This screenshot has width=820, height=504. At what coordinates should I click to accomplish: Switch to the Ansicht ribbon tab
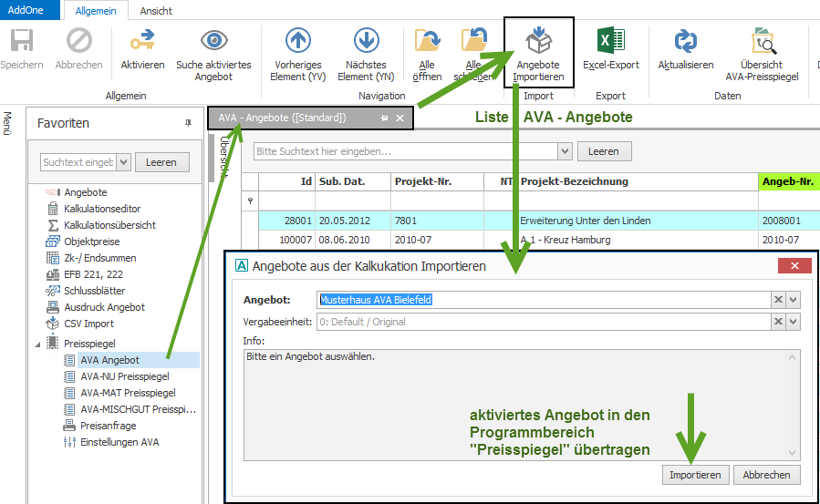point(156,11)
